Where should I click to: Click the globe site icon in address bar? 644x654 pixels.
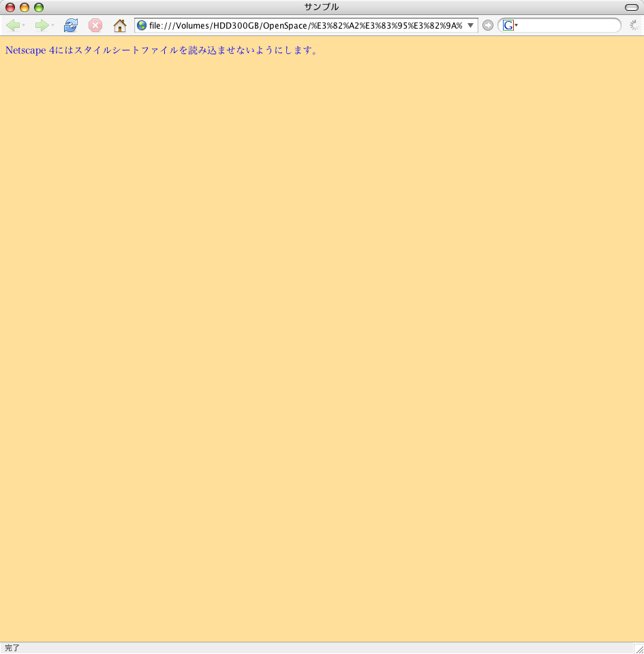point(142,25)
